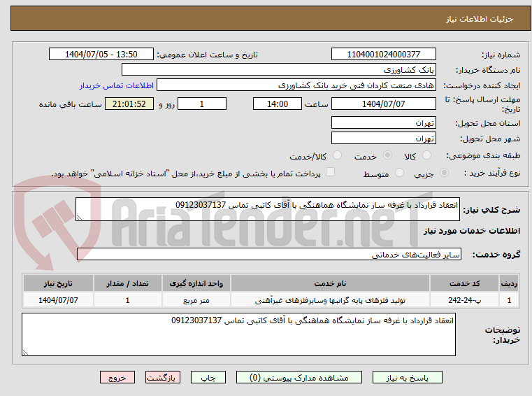Screen dimensions: 532x396
Task: Click the جزئیات اطلاعات نیاز page header
Action: pos(480,19)
